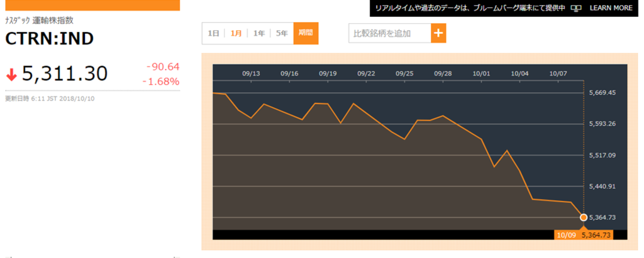Click the 5,517.09 axis value
The height and width of the screenshot is (258, 644).
click(602, 155)
